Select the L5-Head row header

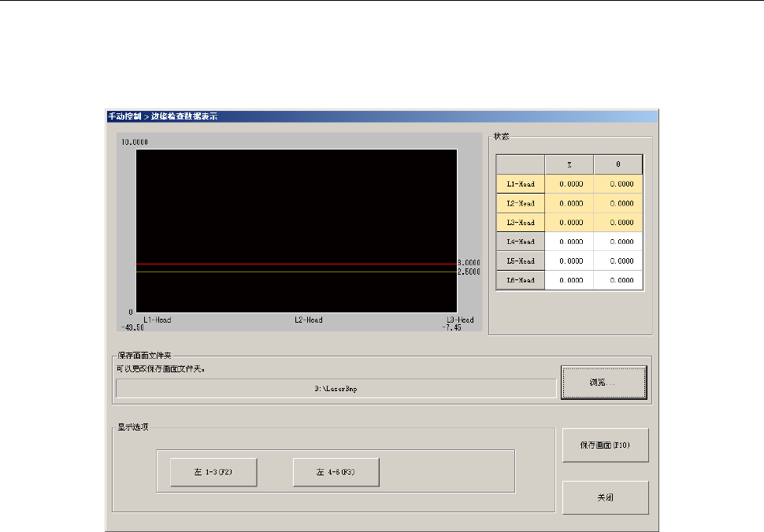click(x=521, y=260)
